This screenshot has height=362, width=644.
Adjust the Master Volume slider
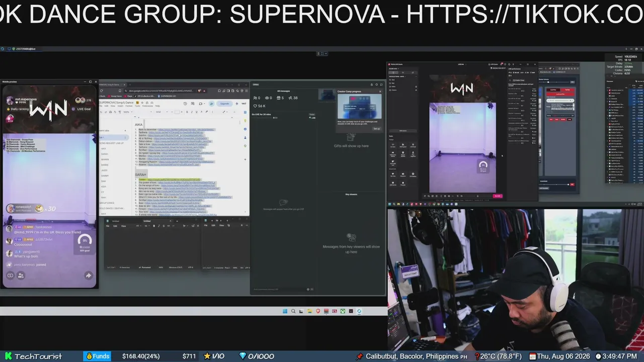tap(554, 82)
